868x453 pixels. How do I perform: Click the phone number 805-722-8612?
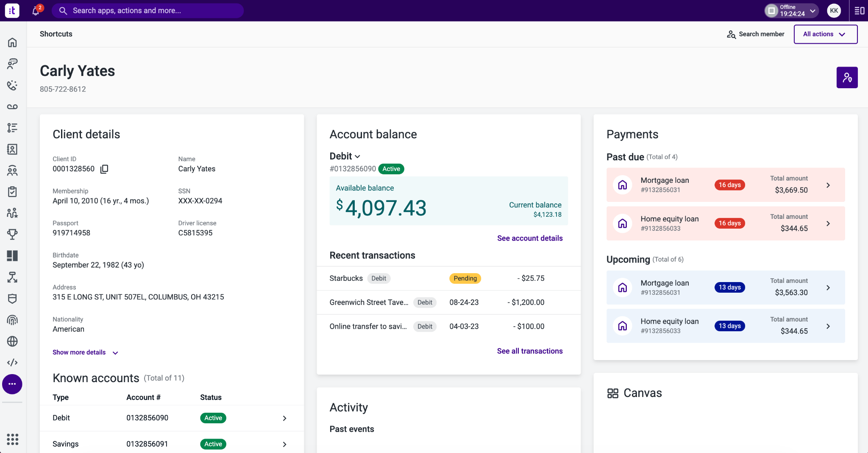(x=63, y=89)
